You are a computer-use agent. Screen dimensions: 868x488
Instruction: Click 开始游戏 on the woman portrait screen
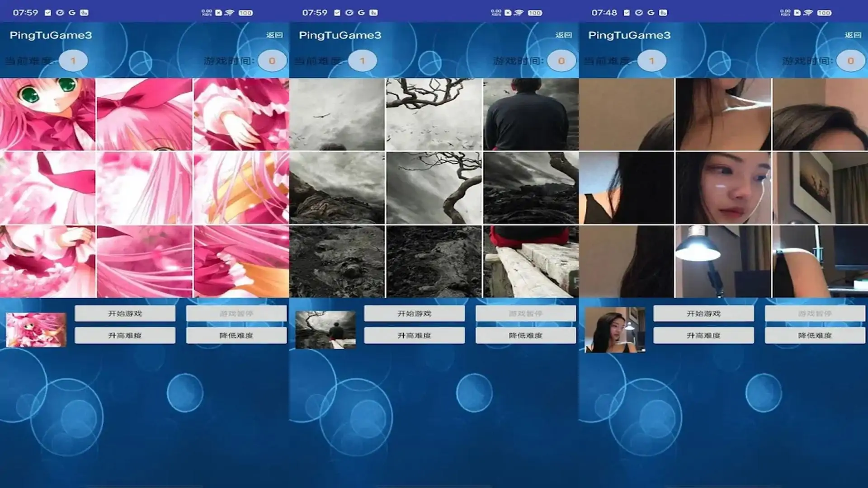tap(704, 313)
